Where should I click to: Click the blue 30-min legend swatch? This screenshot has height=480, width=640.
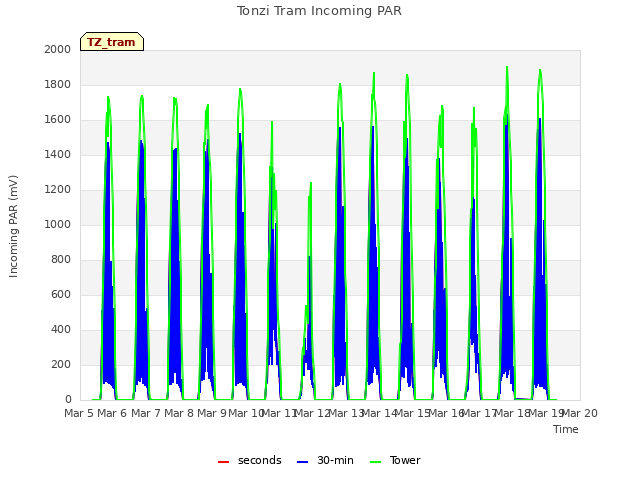(302, 462)
